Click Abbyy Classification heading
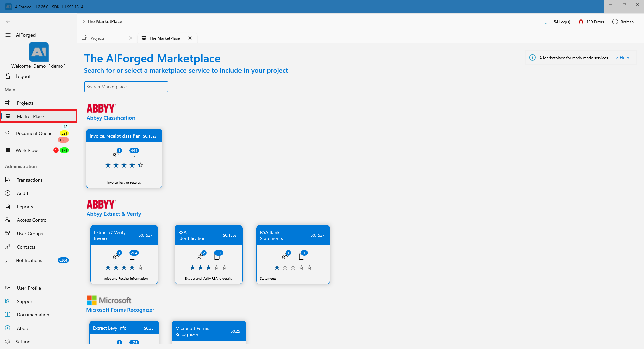Image resolution: width=644 pixels, height=349 pixels. (x=111, y=118)
